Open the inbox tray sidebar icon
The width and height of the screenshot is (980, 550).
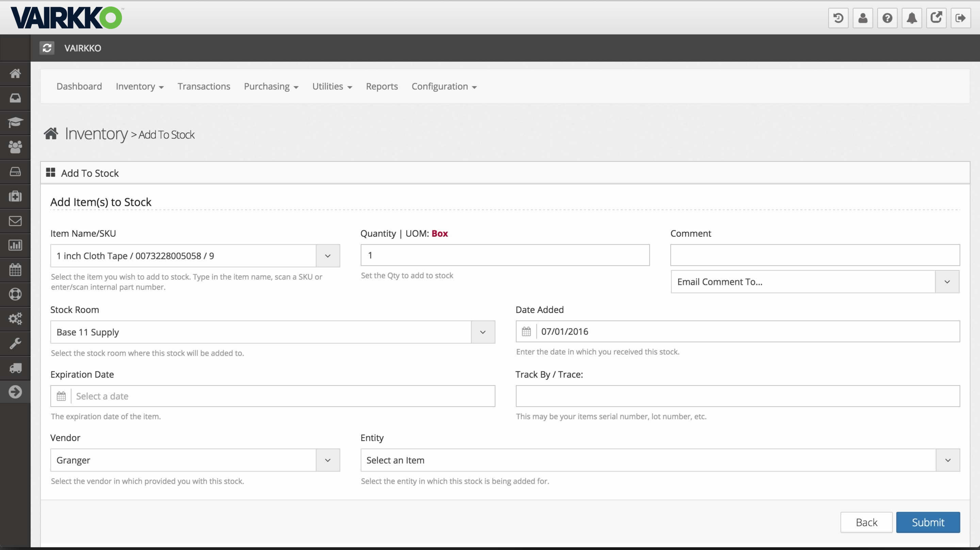coord(15,98)
